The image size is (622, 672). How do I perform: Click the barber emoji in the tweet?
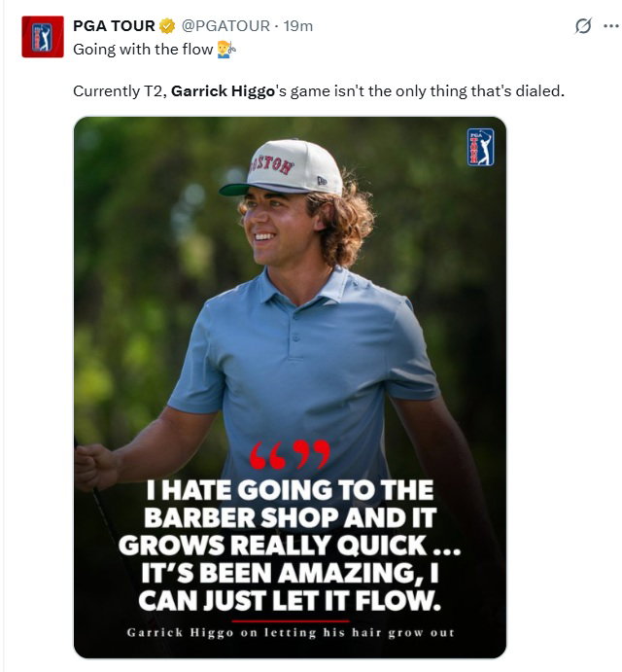pos(226,49)
